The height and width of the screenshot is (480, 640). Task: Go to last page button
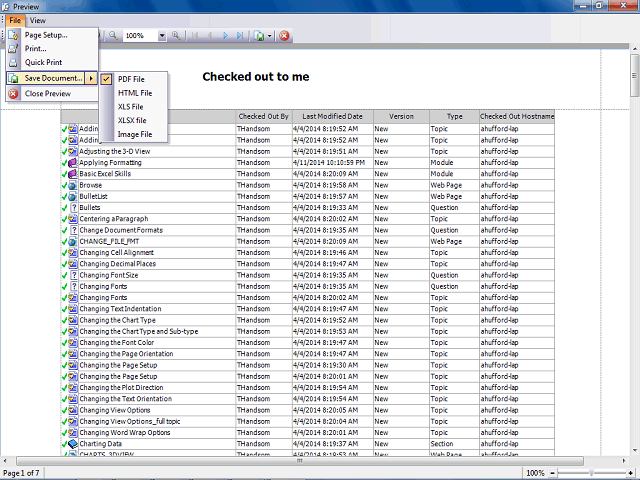point(240,36)
